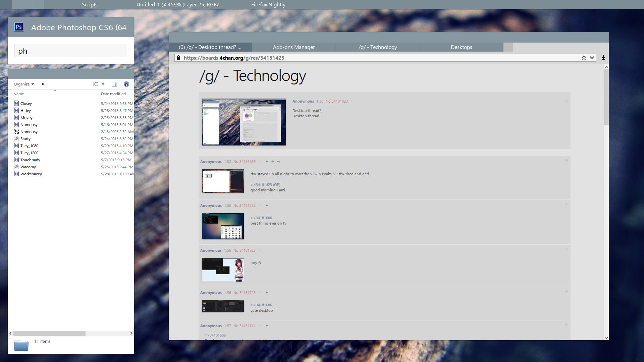Open the >>34181686 reply link
644x362 pixels.
click(261, 218)
